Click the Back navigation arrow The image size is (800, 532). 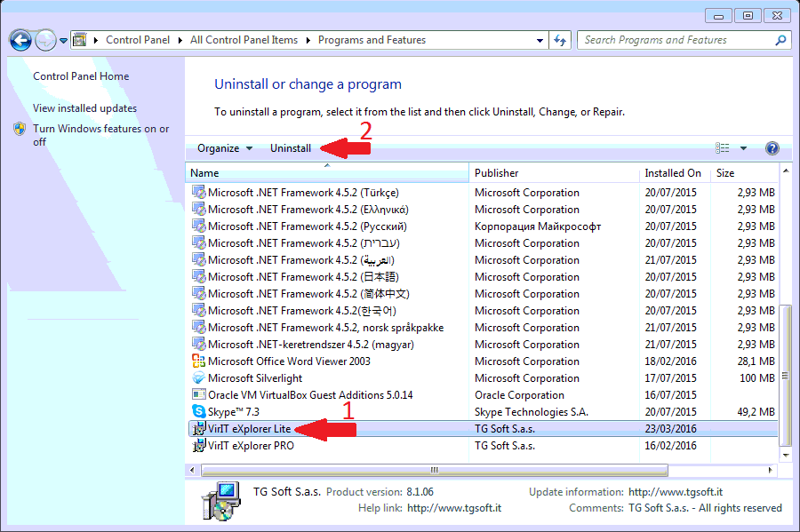(20, 40)
